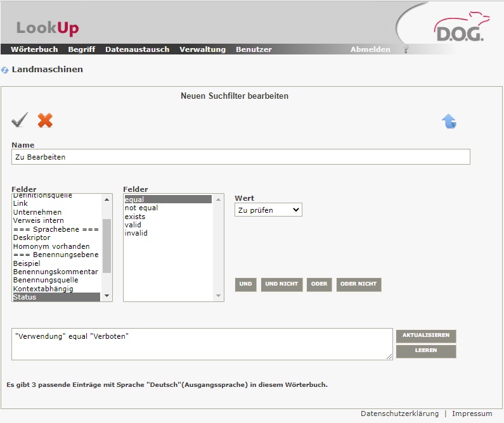Open the Wert dropdown showing Zu prüfen
Viewport: 504px width, 423px height.
(268, 210)
